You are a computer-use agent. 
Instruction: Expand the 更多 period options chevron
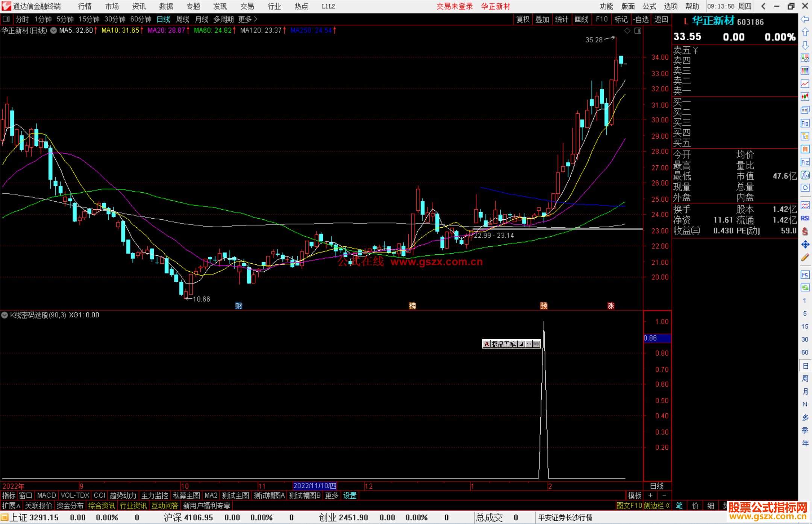pyautogui.click(x=256, y=19)
